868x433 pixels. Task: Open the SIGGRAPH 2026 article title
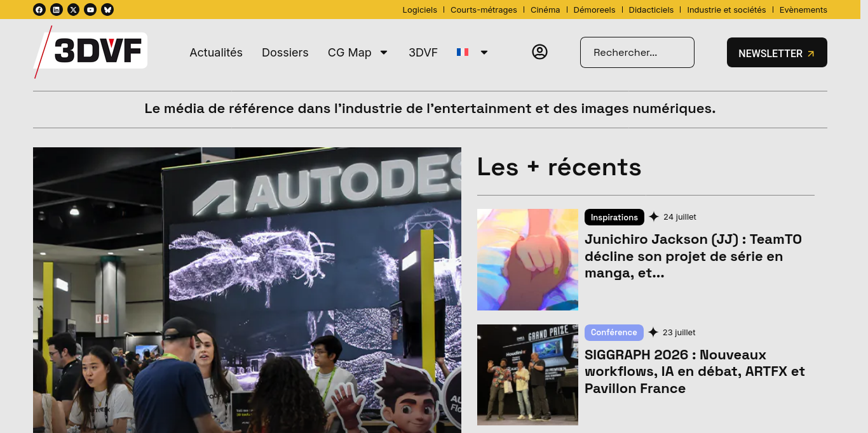point(695,371)
